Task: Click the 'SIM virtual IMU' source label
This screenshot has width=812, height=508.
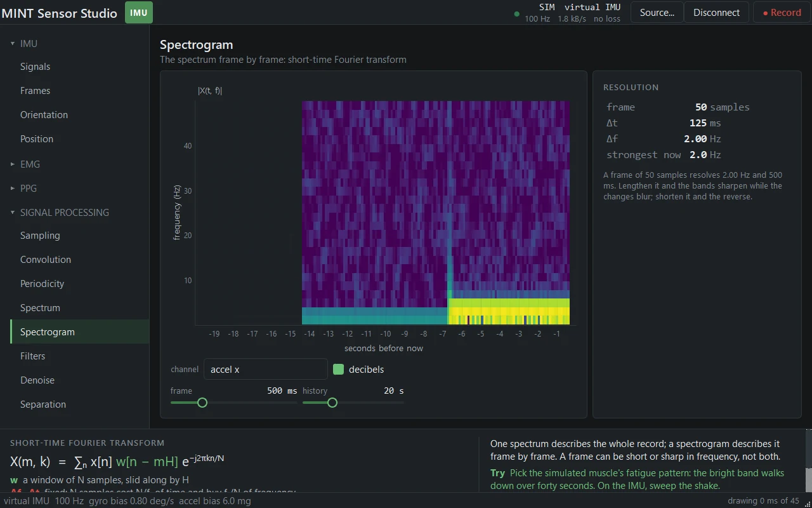Action: coord(580,8)
